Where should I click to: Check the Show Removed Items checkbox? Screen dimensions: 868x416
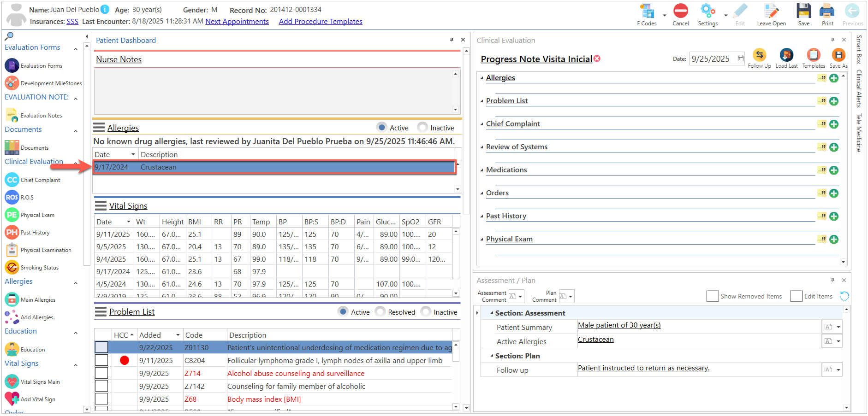pos(712,296)
